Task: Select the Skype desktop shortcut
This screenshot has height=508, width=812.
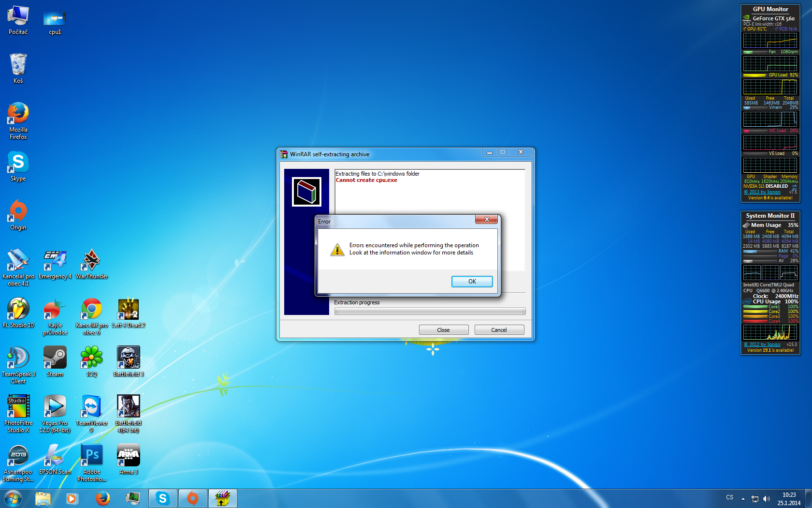Action: [x=18, y=166]
